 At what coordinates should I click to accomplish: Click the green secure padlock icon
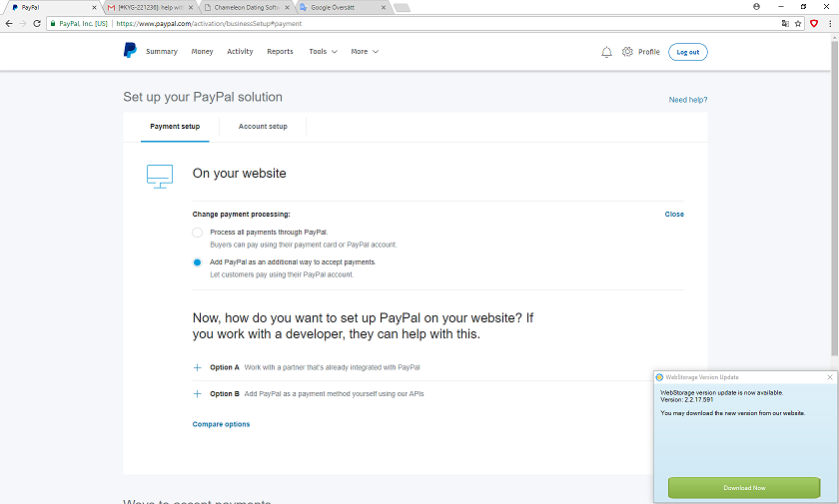click(52, 24)
